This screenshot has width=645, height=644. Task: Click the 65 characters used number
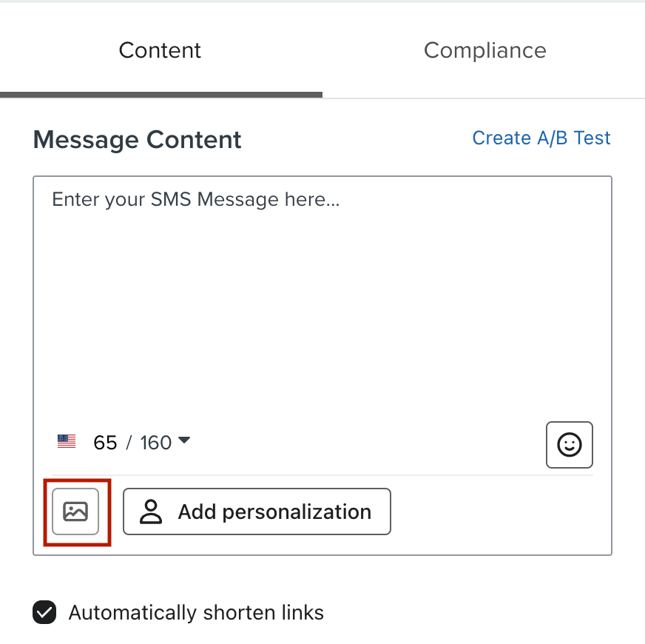click(x=105, y=443)
